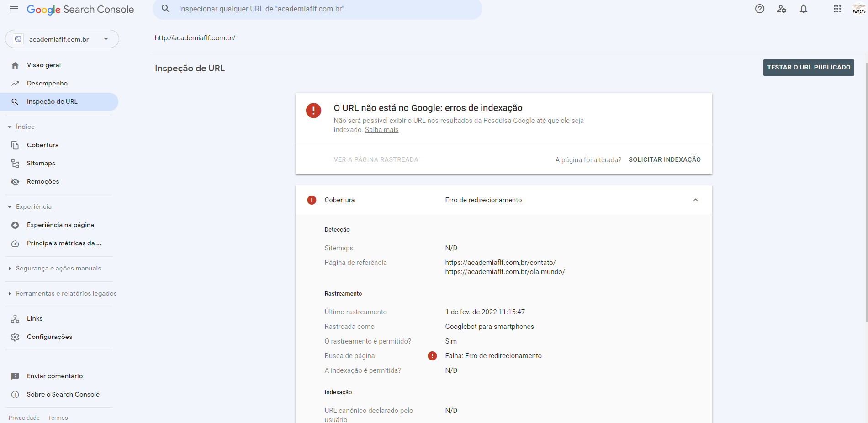868x423 pixels.
Task: Expand Segurança e ações manuais
Action: (10, 269)
